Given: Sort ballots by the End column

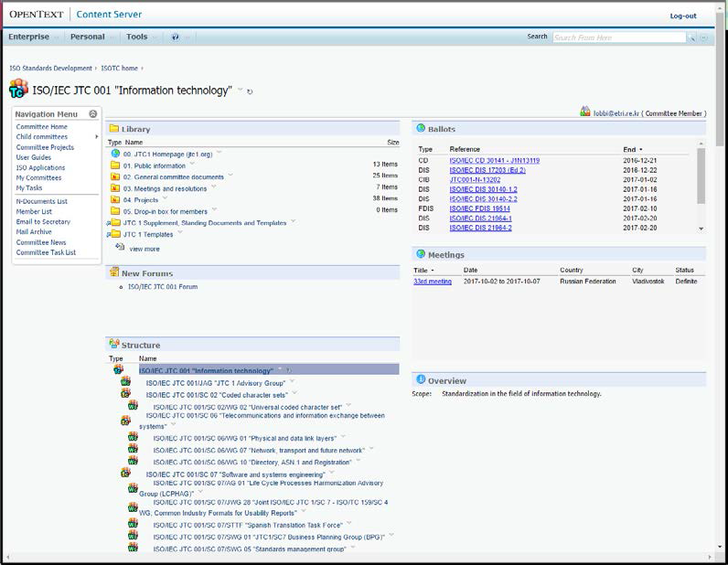Looking at the screenshot, I should click(632, 149).
